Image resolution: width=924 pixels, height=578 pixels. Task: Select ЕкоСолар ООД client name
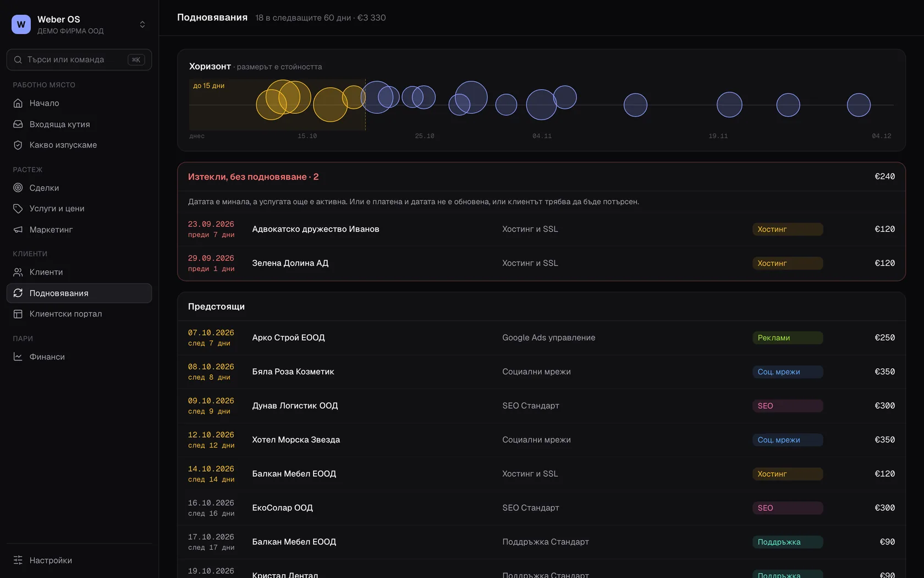coord(282,508)
